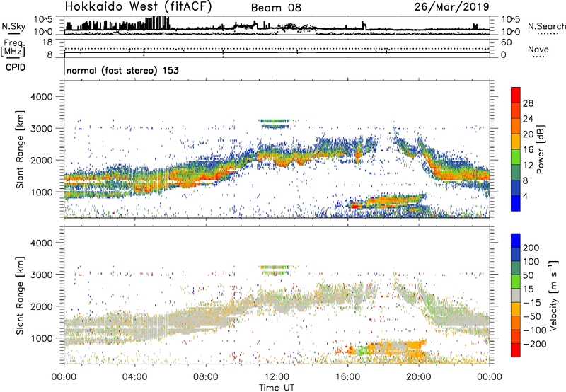
Task: Click the '20:00' time tick label
Action: (418, 377)
